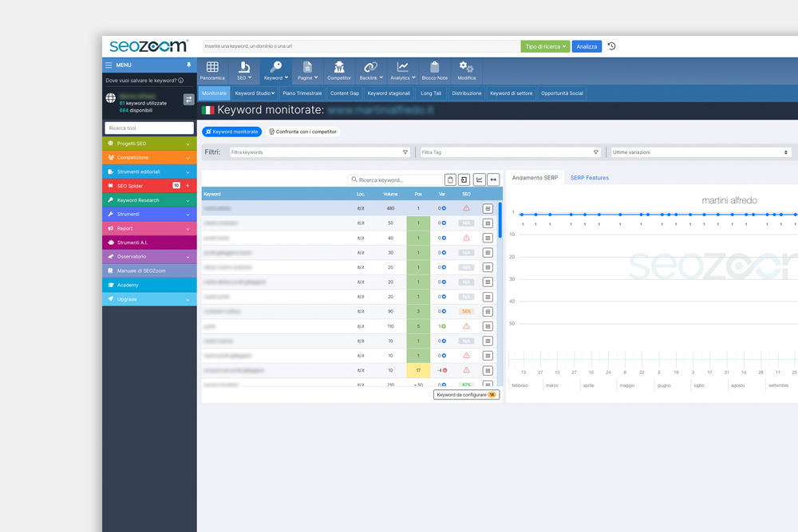Click Keyword da configurare button
Image resolution: width=798 pixels, height=532 pixels.
(x=466, y=395)
